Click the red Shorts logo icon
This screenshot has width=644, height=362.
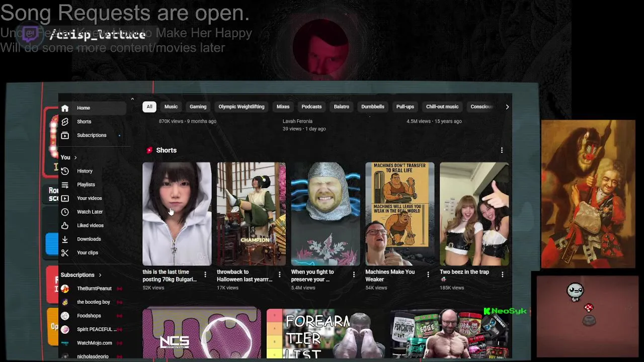click(149, 150)
